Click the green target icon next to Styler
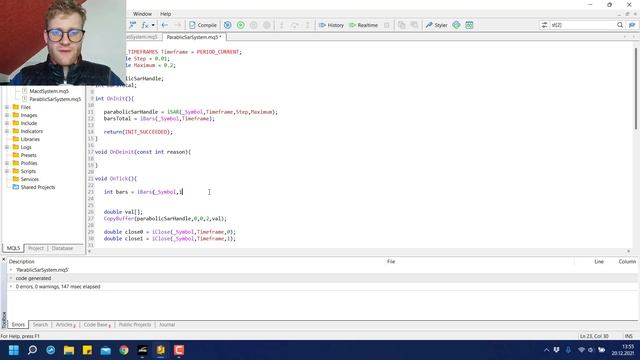This screenshot has width=640, height=360. 456,25
